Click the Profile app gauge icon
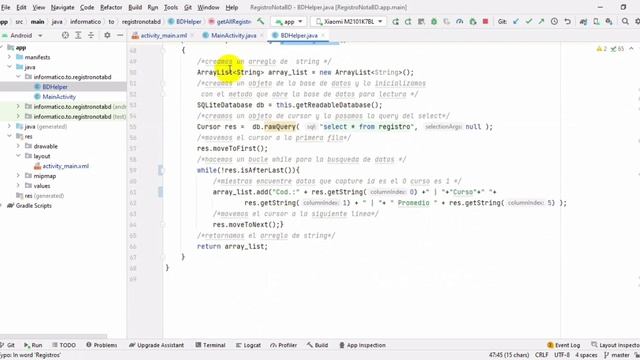 coord(460,22)
